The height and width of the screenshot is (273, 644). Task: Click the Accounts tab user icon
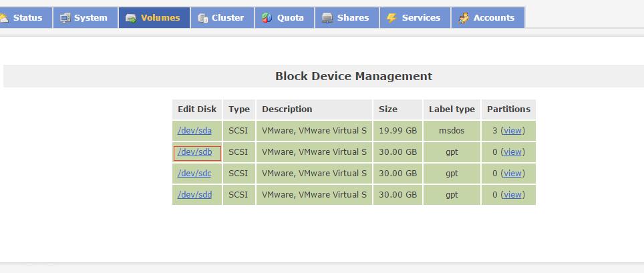pos(464,18)
